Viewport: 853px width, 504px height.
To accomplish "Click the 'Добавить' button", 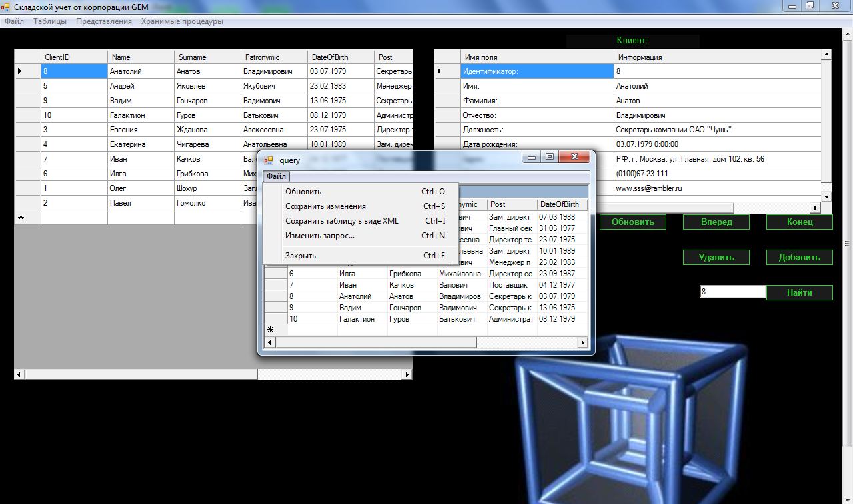I will (799, 257).
